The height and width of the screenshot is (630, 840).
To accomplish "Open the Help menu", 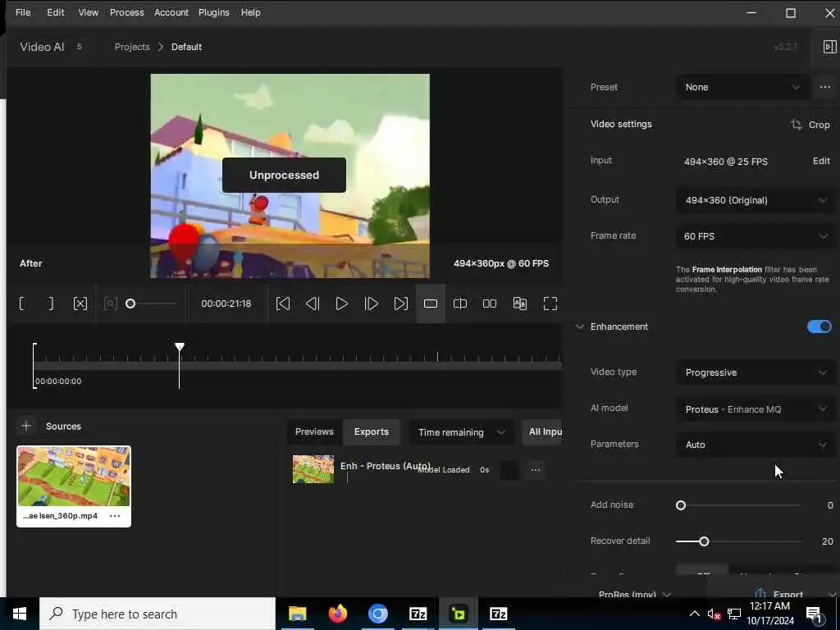I will click(250, 12).
